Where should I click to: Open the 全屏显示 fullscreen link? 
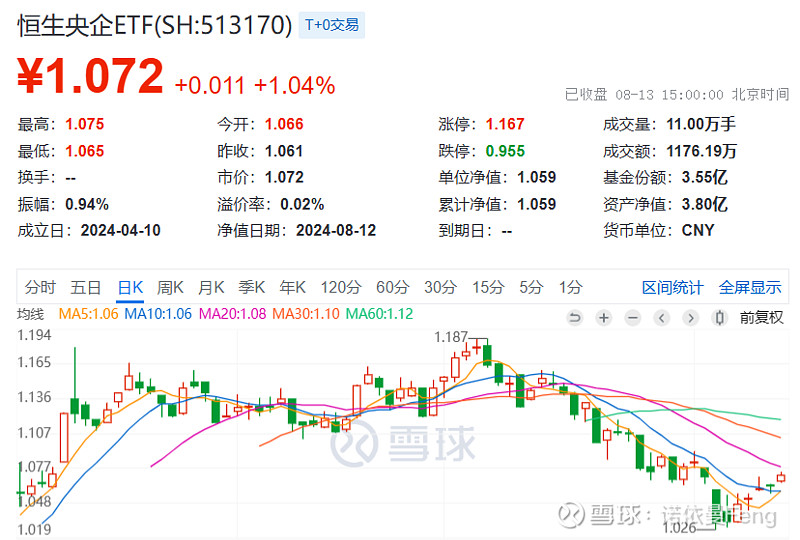click(750, 287)
